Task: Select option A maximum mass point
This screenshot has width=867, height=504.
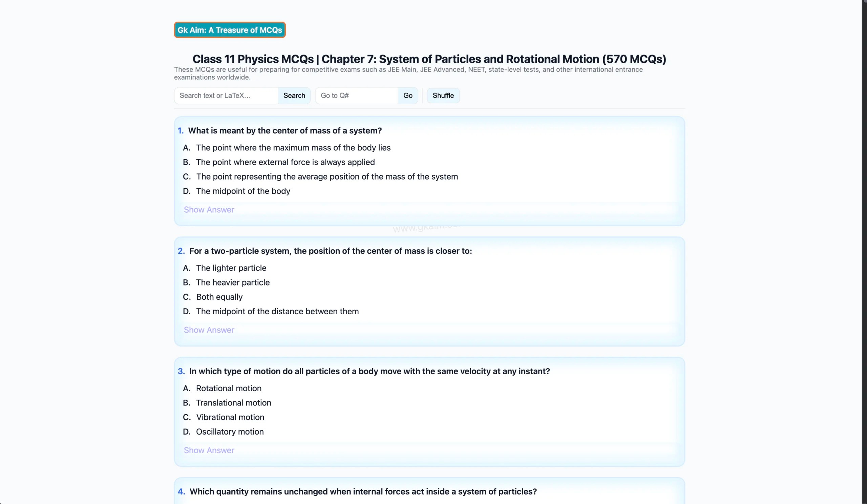Action: pyautogui.click(x=293, y=148)
